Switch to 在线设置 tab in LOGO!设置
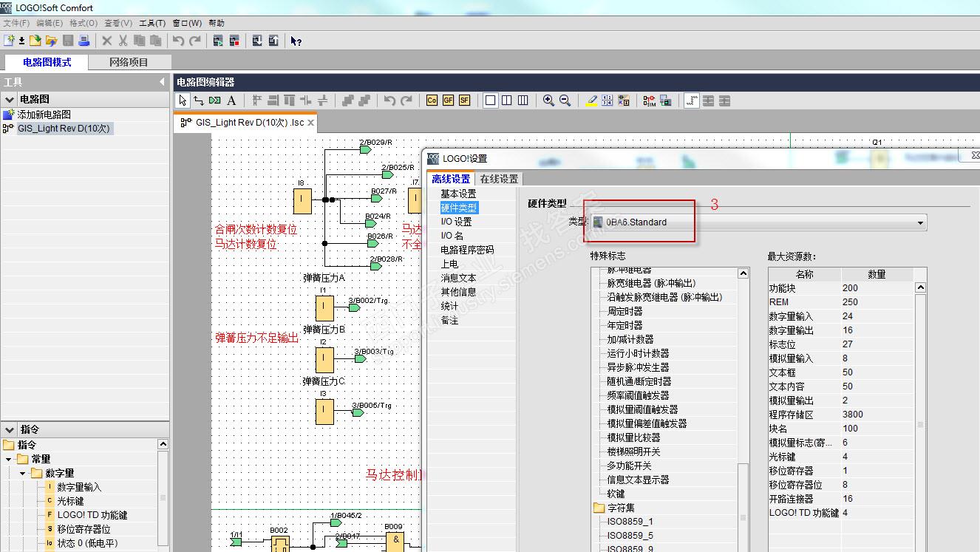 point(499,179)
